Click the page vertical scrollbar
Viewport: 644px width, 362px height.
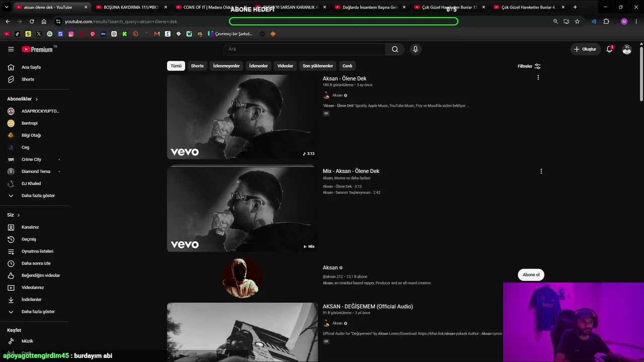coord(641,73)
